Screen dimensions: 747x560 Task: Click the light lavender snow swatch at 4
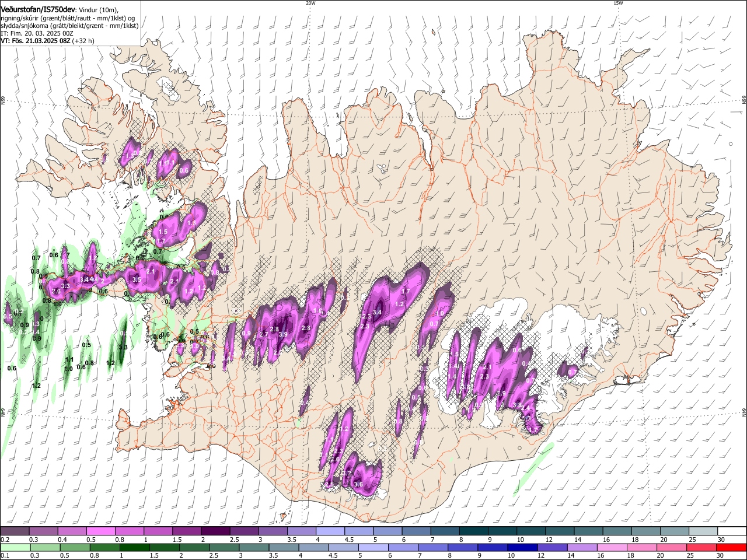330,531
